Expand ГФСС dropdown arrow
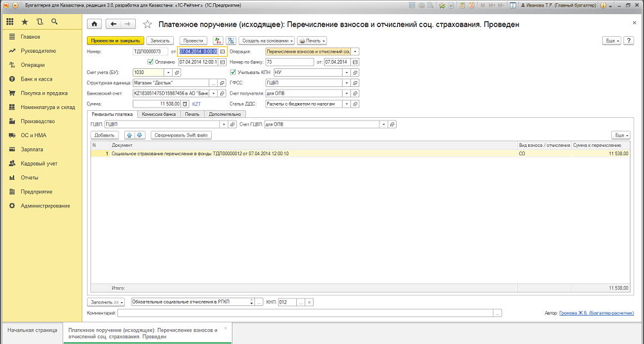This screenshot has width=644, height=344. (x=346, y=82)
